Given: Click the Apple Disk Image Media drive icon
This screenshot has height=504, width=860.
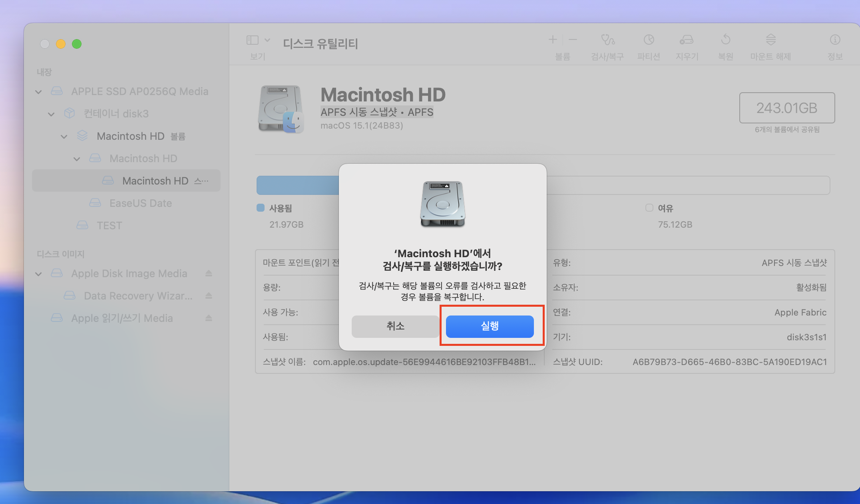Looking at the screenshot, I should pyautogui.click(x=57, y=274).
